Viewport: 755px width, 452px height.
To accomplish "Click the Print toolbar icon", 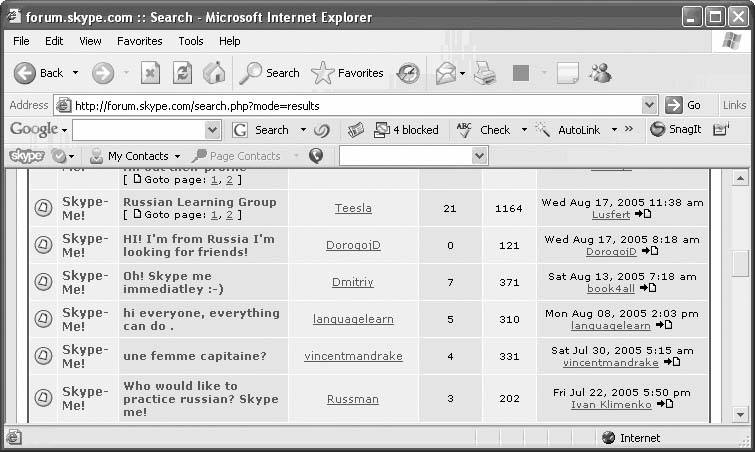I will tap(485, 73).
